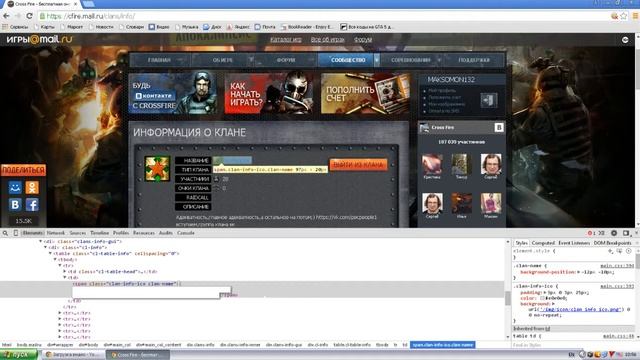Expand td cl-table-head node arrow
640x360 pixels.
(x=64, y=271)
